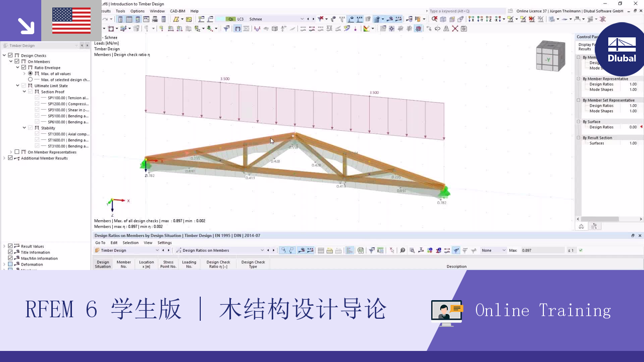Open the Tools menu

(x=120, y=11)
